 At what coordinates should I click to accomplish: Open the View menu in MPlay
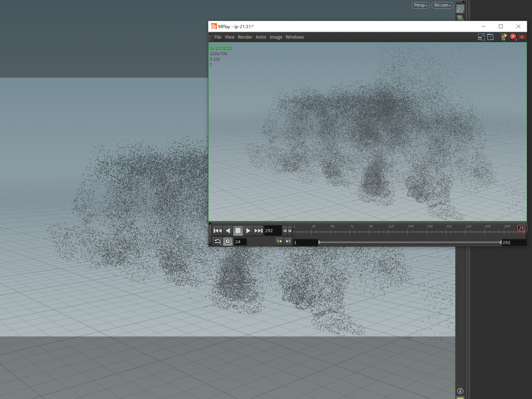229,37
